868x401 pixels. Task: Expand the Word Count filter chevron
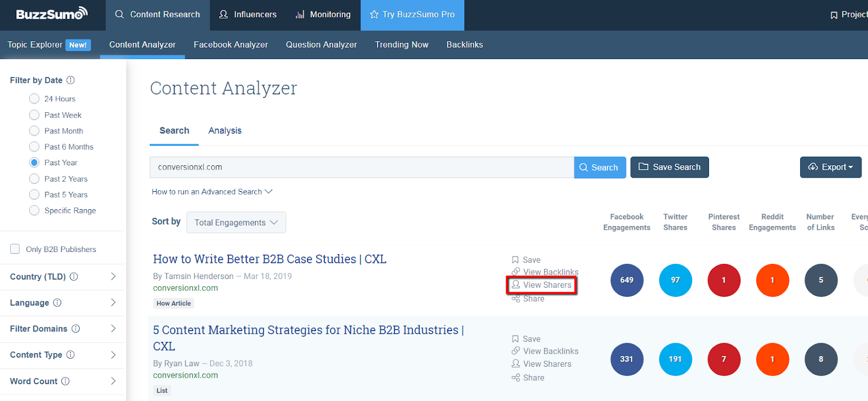click(113, 381)
